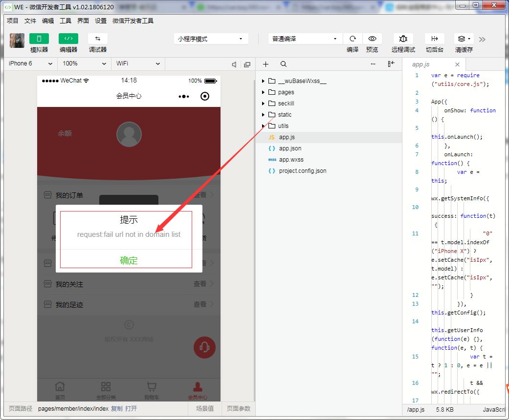This screenshot has width=509, height=420.
Task: Click the 页面参数 status bar entry
Action: (239, 409)
